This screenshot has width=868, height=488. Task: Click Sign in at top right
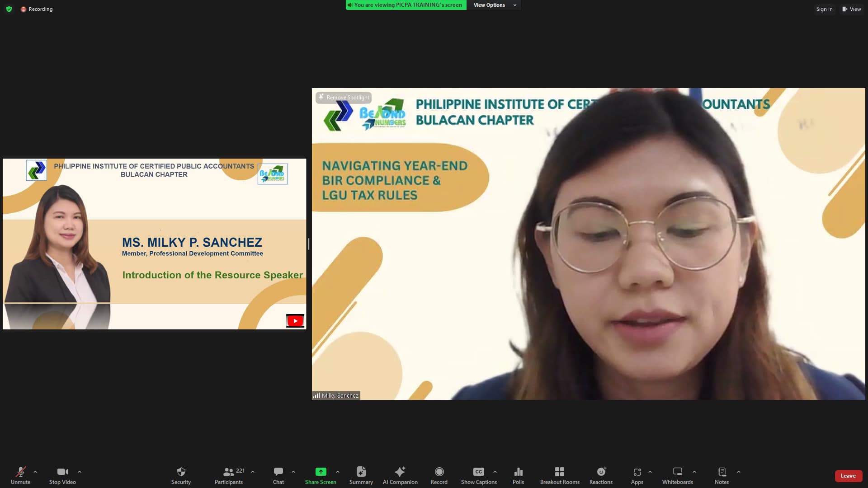pyautogui.click(x=824, y=9)
